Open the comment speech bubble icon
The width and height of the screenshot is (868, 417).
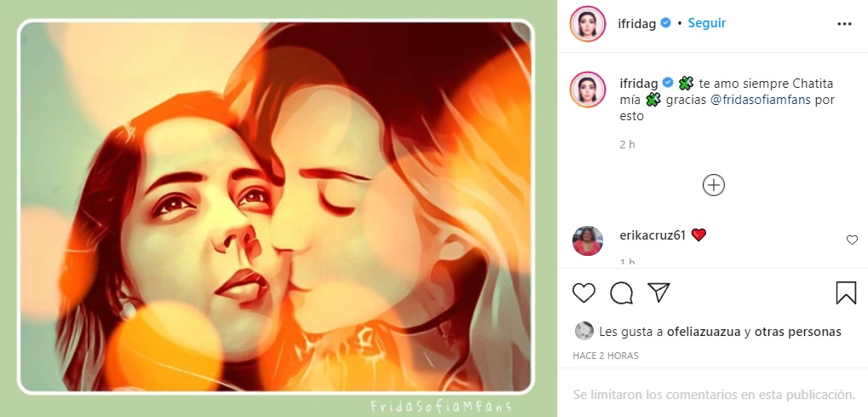(x=621, y=292)
